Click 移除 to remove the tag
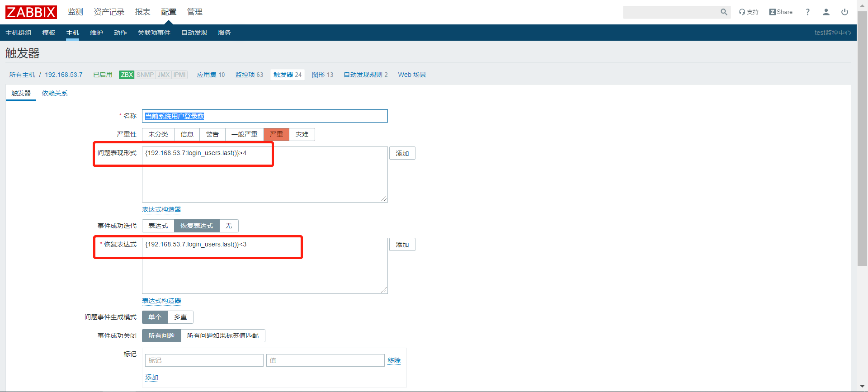 pos(394,360)
